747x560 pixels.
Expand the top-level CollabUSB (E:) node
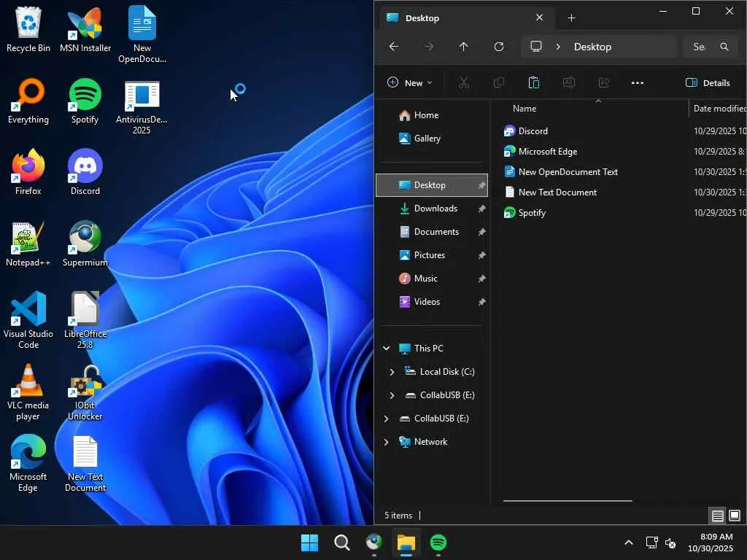point(387,419)
